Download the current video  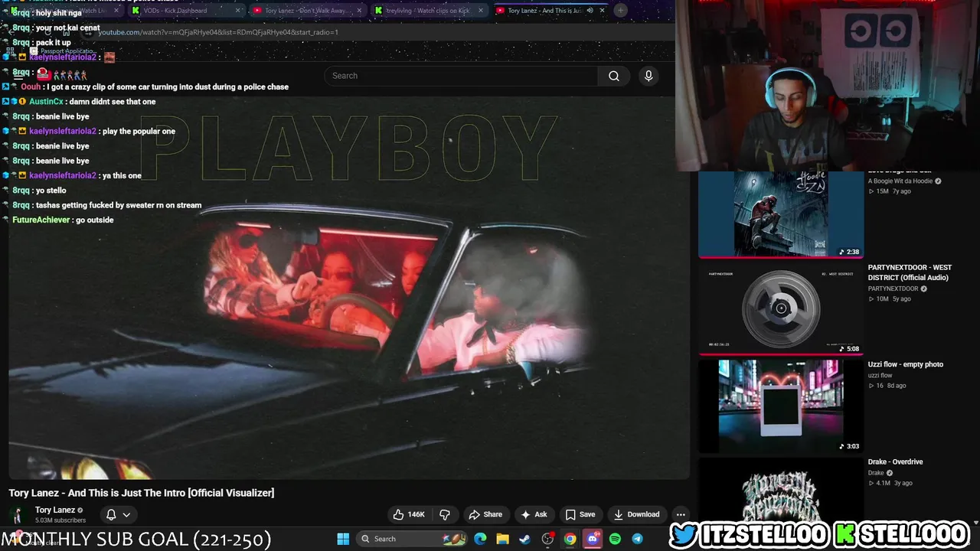tap(636, 514)
